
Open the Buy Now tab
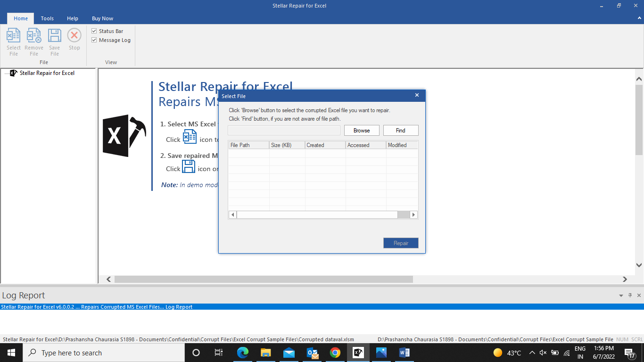pyautogui.click(x=102, y=18)
